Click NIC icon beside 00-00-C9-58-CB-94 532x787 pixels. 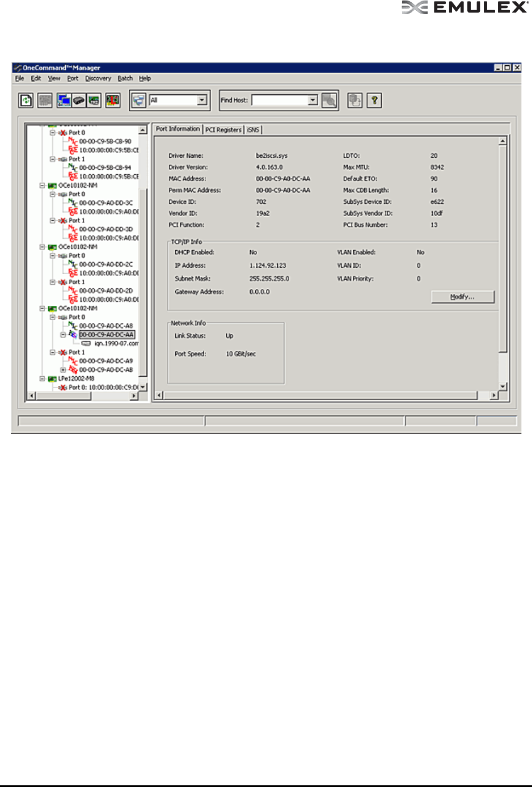click(x=73, y=167)
